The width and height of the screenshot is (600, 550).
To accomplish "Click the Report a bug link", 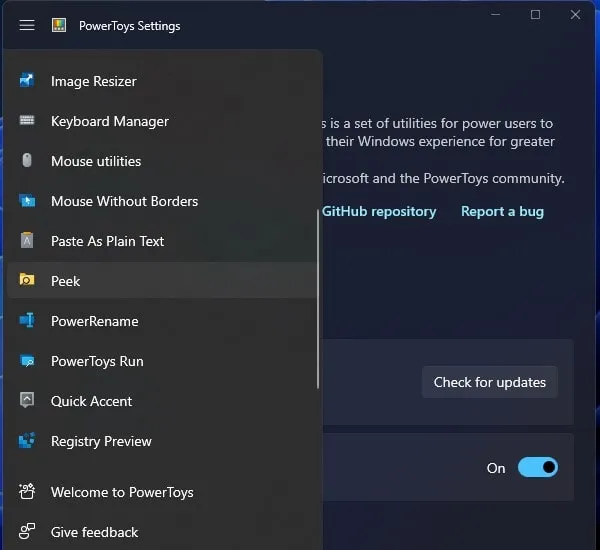I will 502,211.
